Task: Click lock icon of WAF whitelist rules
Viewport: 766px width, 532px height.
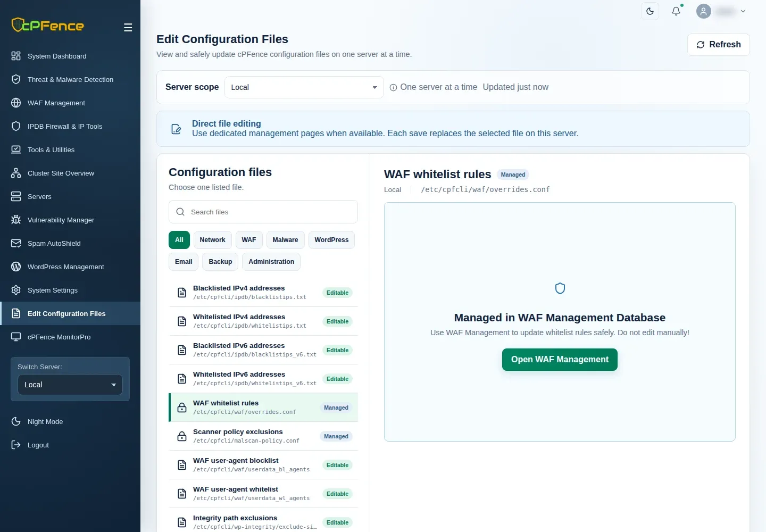Action: [x=182, y=408]
